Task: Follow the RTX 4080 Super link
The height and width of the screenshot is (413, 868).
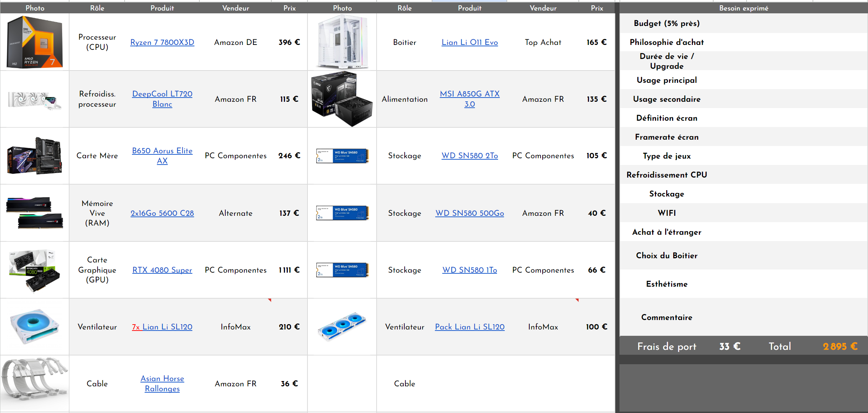Action: (x=162, y=270)
